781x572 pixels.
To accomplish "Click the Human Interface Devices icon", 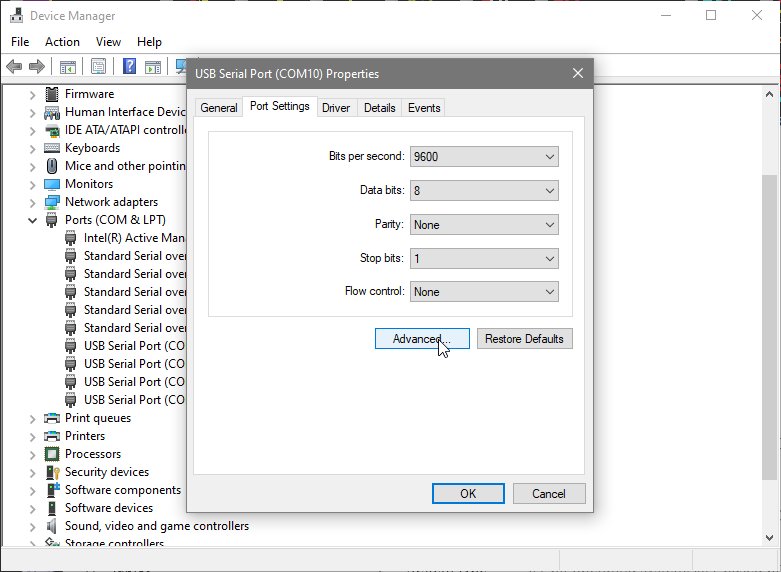I will (52, 112).
